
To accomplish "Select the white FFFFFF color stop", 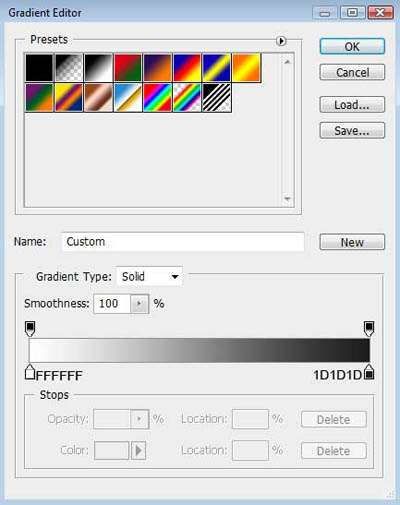I will click(30, 372).
